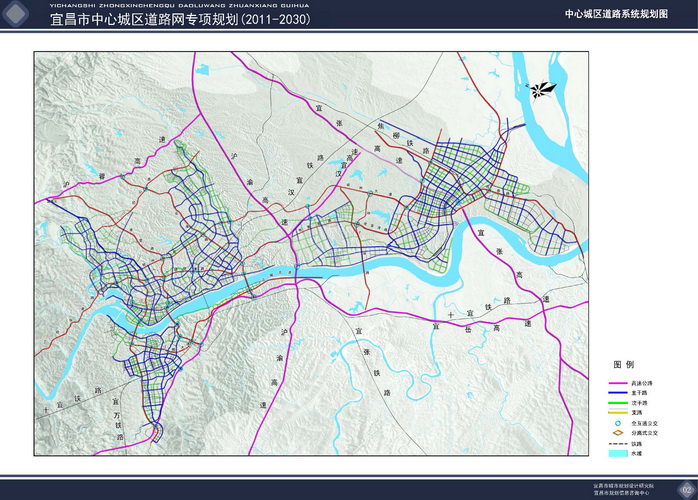This screenshot has height=500, width=698.
Task: Click the page number 02 diamond badge
Action: tap(685, 488)
